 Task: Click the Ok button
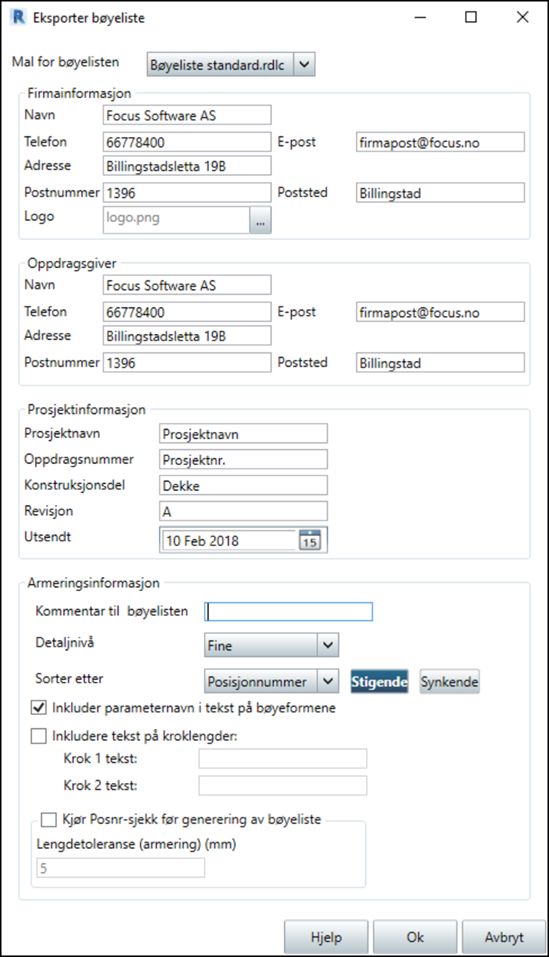point(415,937)
